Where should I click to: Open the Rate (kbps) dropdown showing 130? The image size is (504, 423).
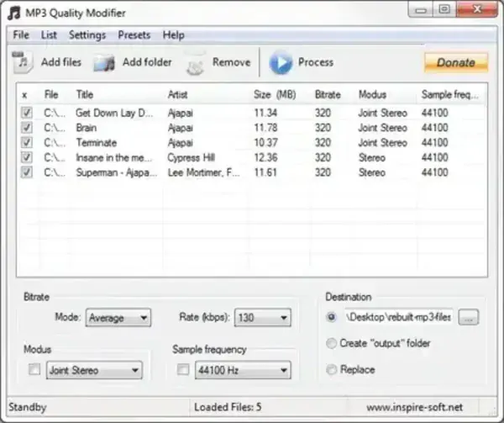click(x=263, y=318)
